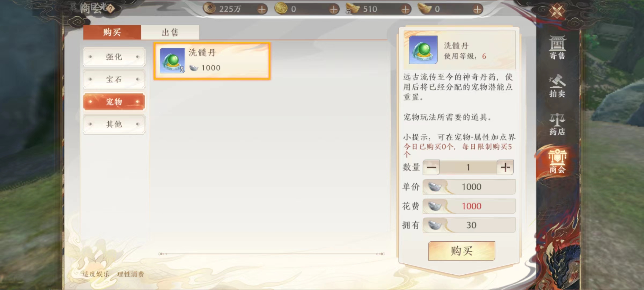This screenshot has height=290, width=644.
Task: Click the 购买 purchase button
Action: click(x=462, y=251)
